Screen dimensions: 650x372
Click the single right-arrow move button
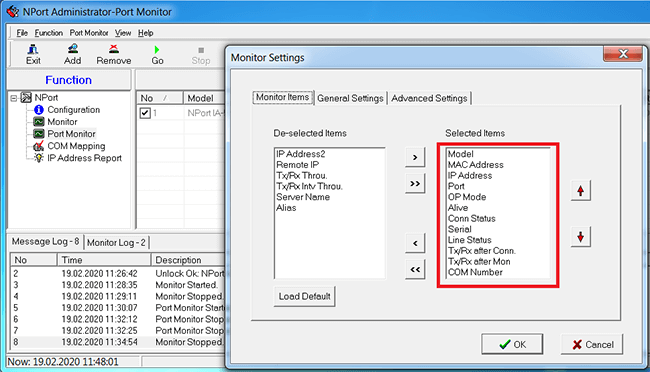tap(415, 158)
